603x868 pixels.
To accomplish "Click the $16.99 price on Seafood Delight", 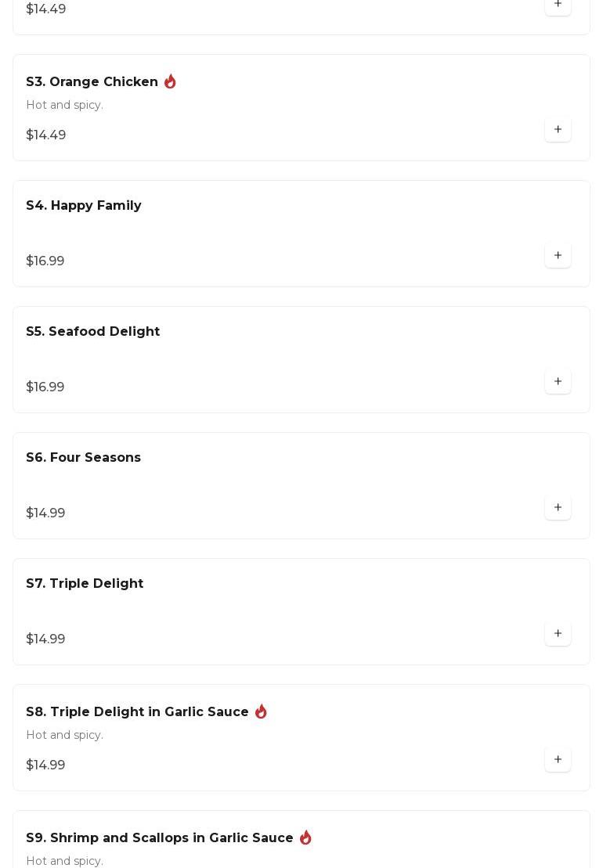I will click(45, 387).
